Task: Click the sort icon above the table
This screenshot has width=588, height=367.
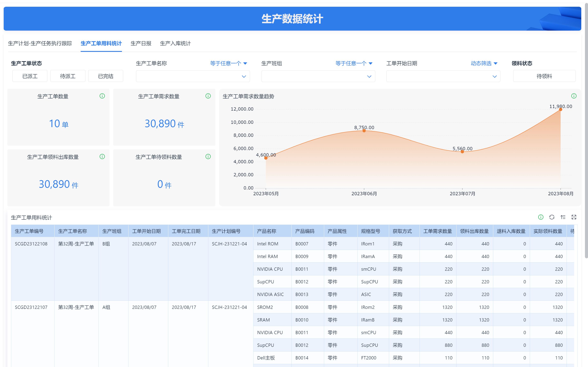Action: pyautogui.click(x=563, y=217)
